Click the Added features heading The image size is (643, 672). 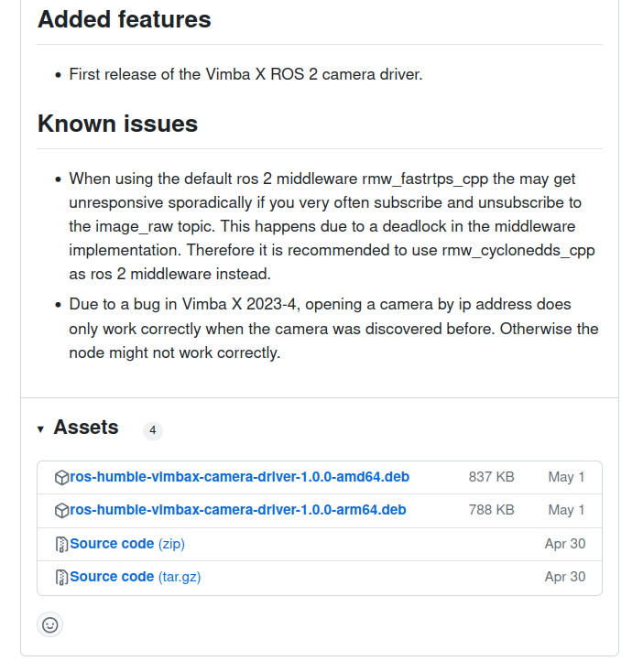(x=125, y=20)
